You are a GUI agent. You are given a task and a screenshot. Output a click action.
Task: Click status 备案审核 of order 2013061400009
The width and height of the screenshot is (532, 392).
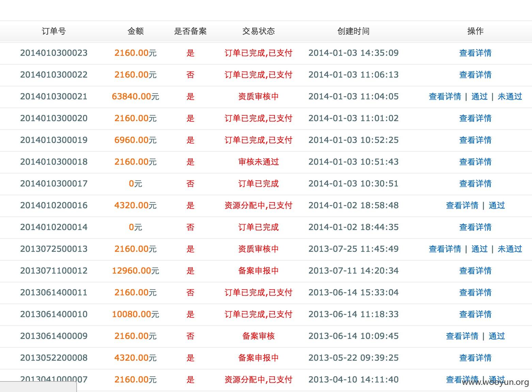coord(259,336)
